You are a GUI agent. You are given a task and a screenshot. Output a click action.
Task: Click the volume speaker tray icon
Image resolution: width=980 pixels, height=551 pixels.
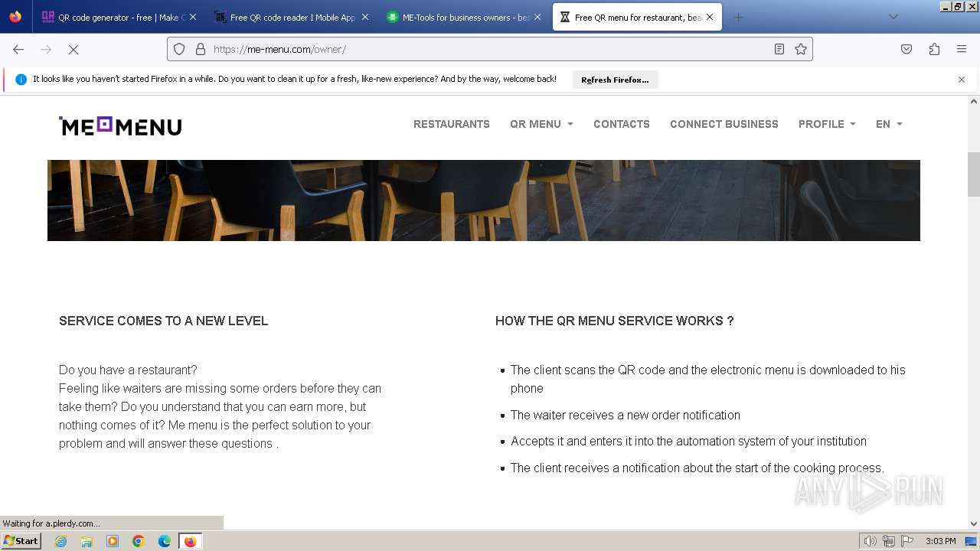pyautogui.click(x=871, y=541)
